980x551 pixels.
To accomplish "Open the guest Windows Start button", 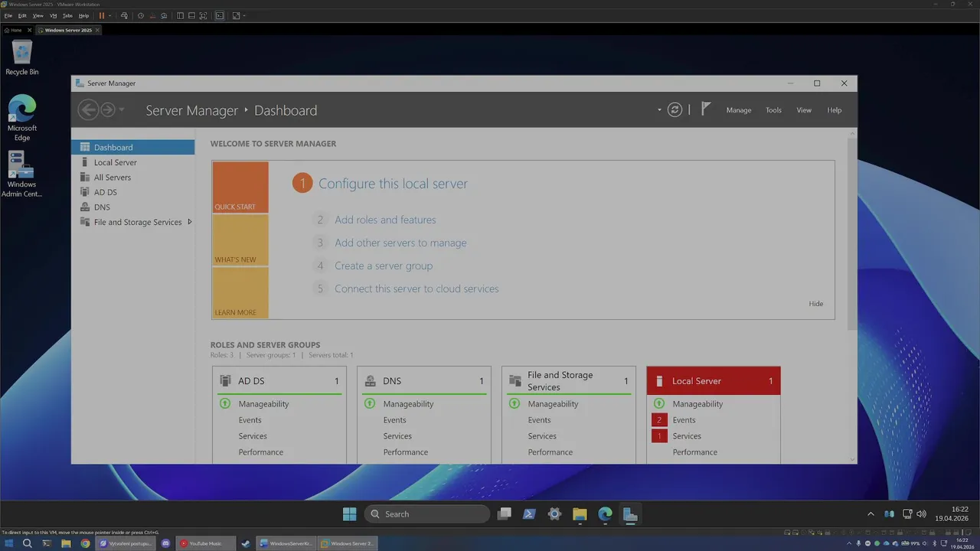I will point(349,514).
